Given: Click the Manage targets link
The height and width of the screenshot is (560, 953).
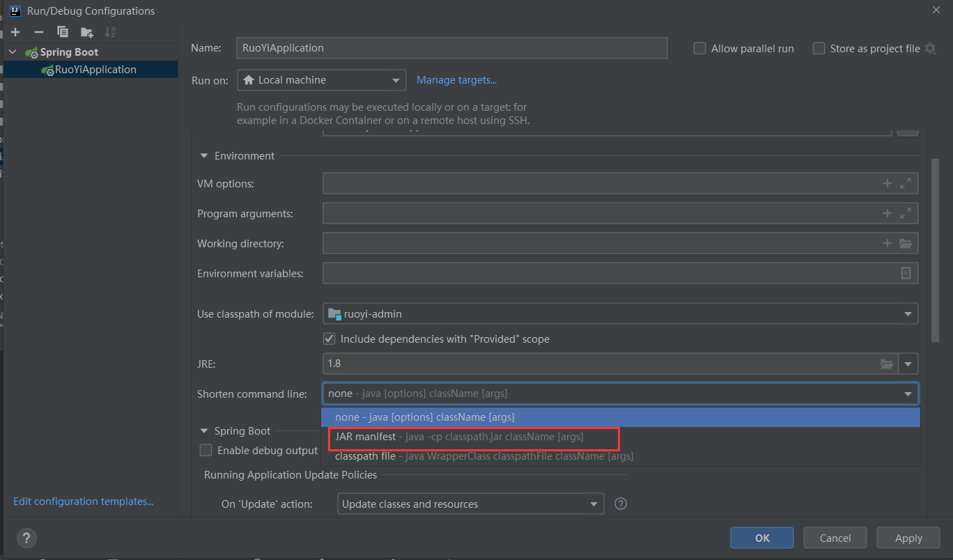Looking at the screenshot, I should click(456, 80).
